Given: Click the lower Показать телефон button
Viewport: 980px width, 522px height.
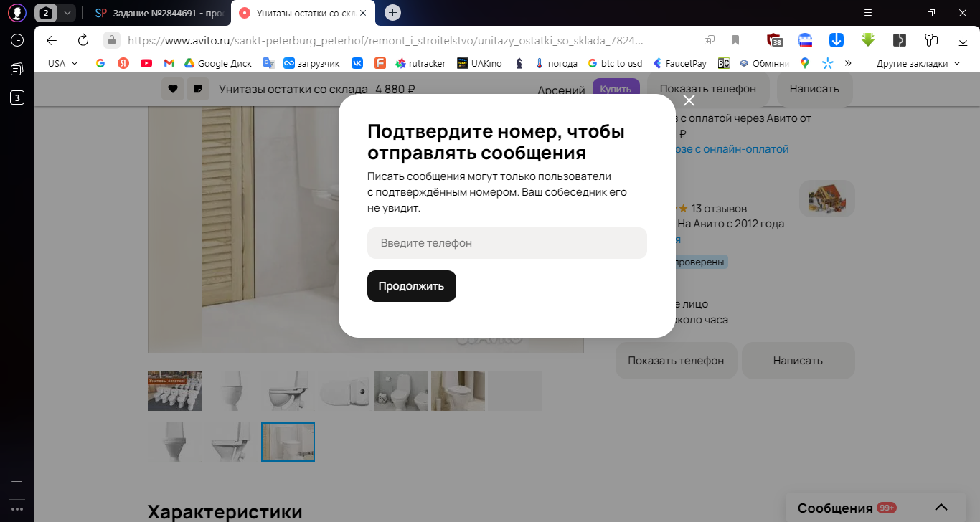Looking at the screenshot, I should tap(676, 361).
